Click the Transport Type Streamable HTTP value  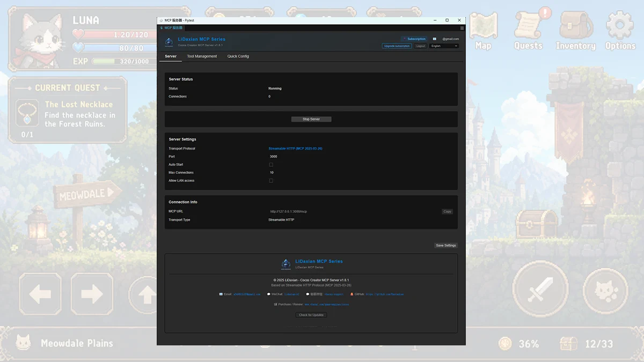[281, 220]
